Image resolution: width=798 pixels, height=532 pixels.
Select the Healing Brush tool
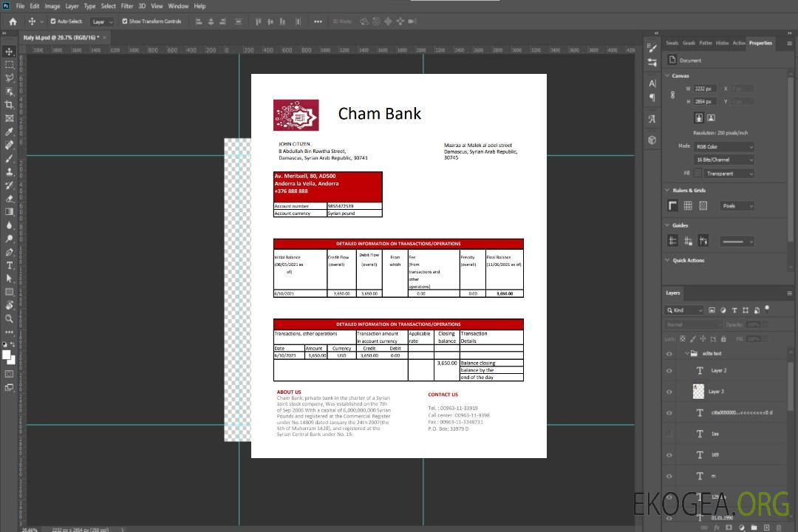(x=9, y=145)
